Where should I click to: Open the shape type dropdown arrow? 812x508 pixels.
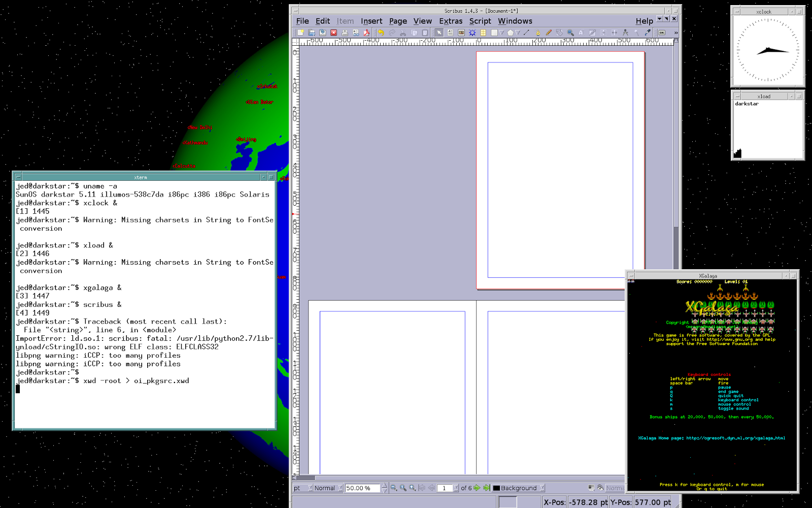click(502, 33)
